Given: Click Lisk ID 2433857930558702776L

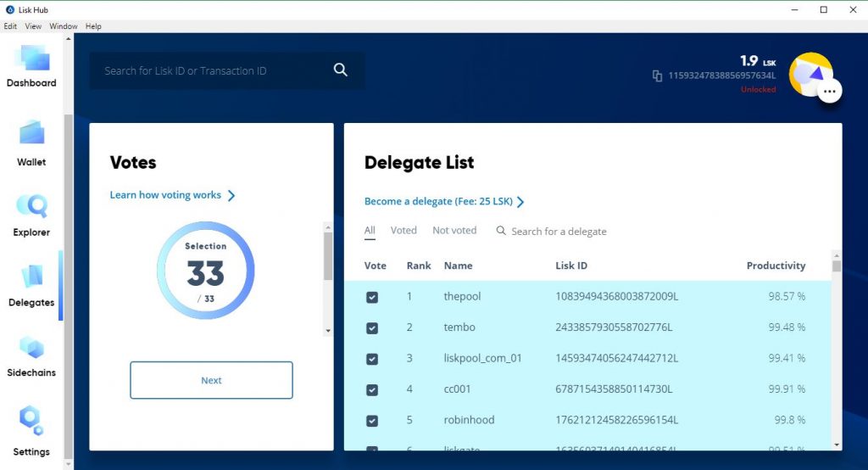Looking at the screenshot, I should tap(614, 327).
